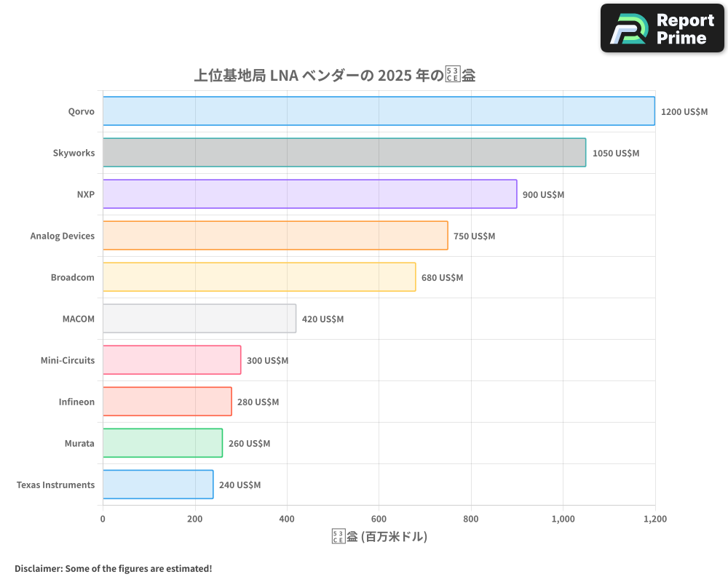728x582 pixels.
Task: Click the Qorvo axis label
Action: [x=82, y=111]
